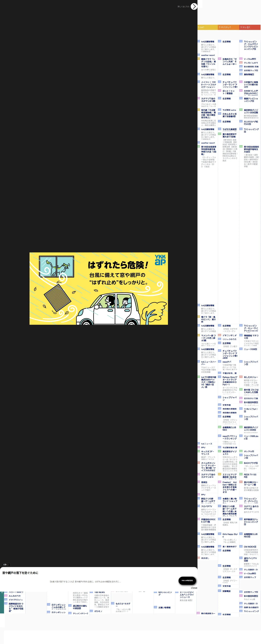The image size is (261, 644).
Task: Open 渡辺篤史の建もの探訪 program
Action: click(80, 607)
